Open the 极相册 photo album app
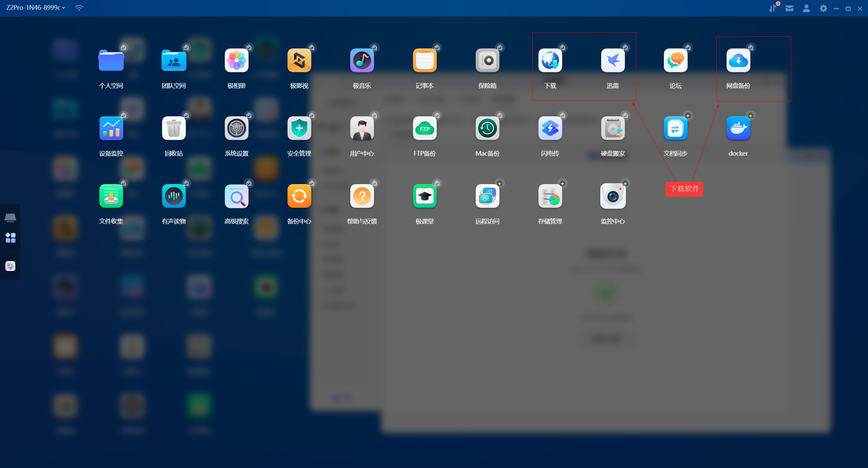 pyautogui.click(x=236, y=61)
